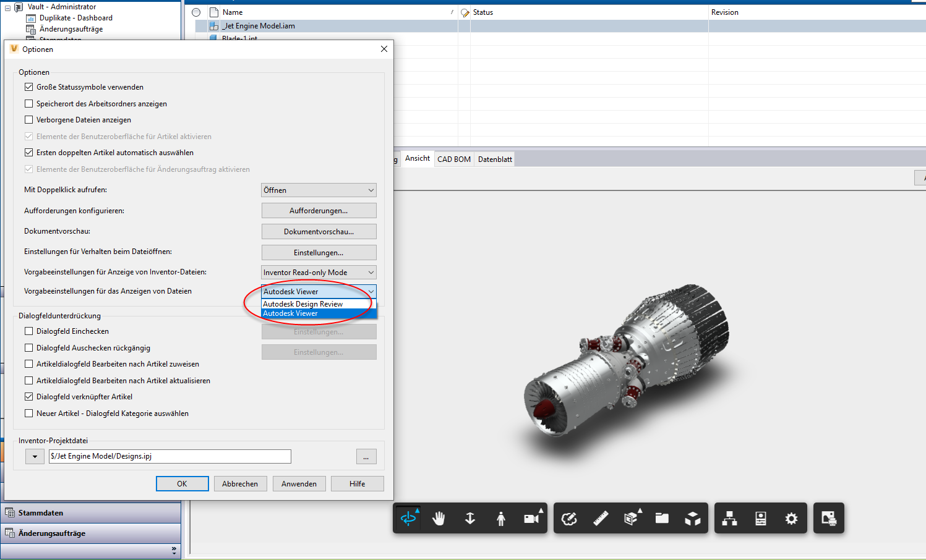Open the Datenblatt tab

[x=494, y=158]
